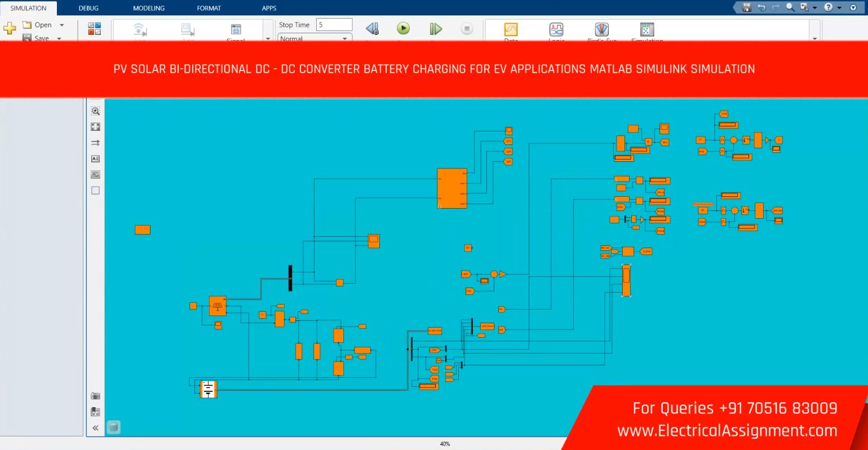This screenshot has width=868, height=450.
Task: Click the Fit to View palette icon
Action: pos(95,127)
